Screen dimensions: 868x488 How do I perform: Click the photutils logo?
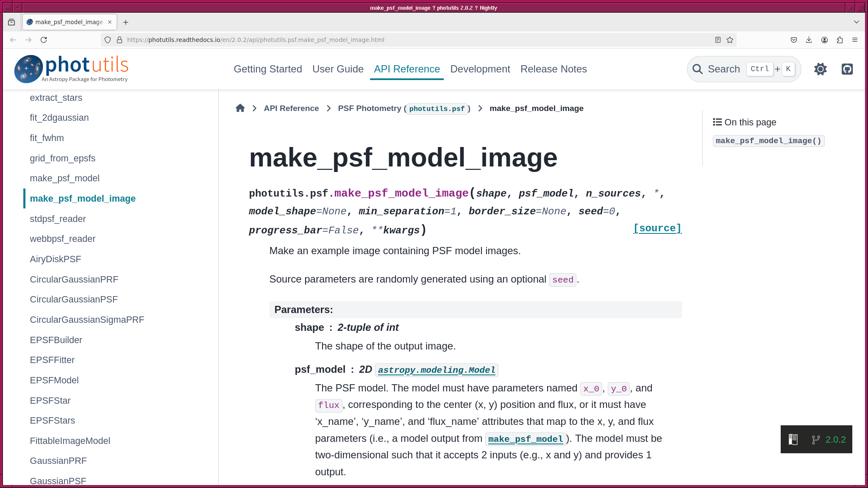[x=71, y=69]
